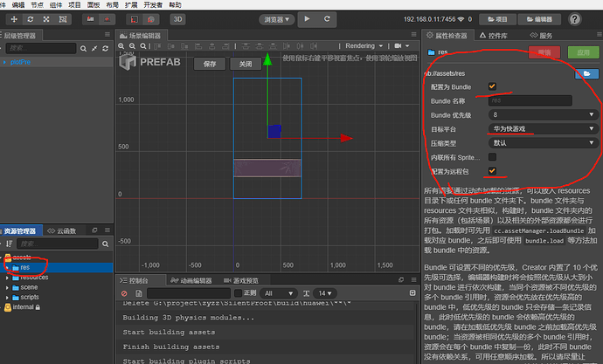
Task: Refresh the hierarchy panel
Action: tap(106, 49)
